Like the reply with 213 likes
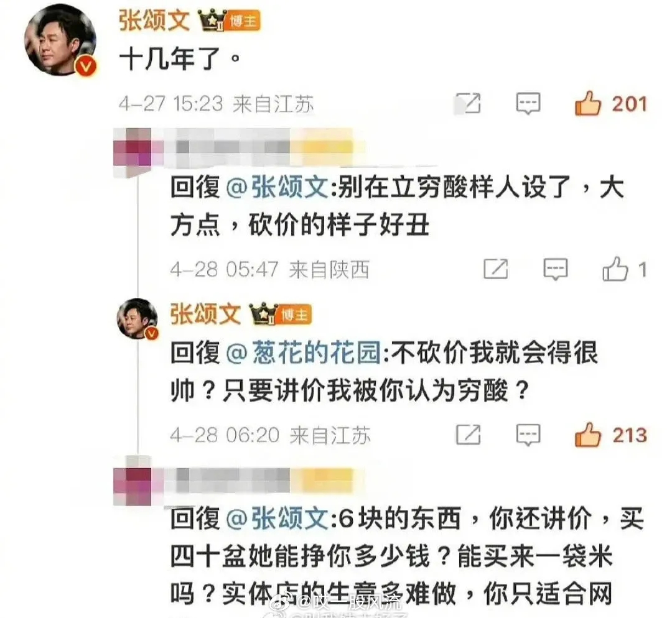The width and height of the screenshot is (672, 618). point(587,435)
